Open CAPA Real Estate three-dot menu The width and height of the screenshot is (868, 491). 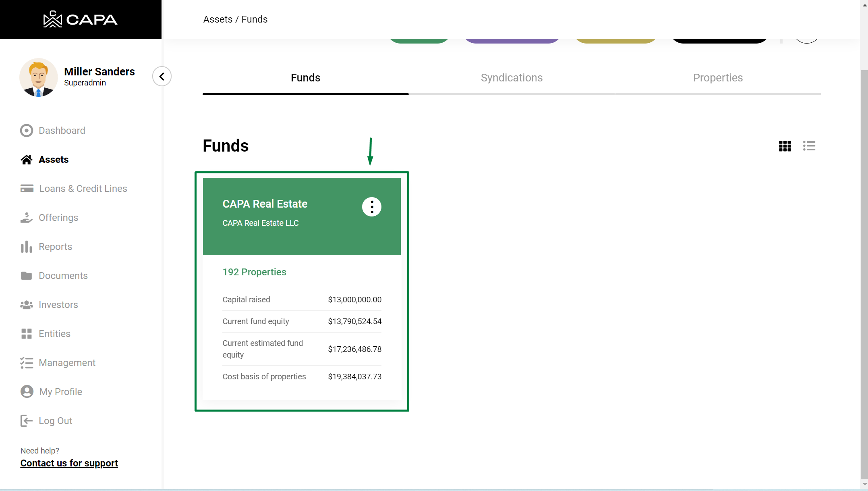(x=371, y=207)
